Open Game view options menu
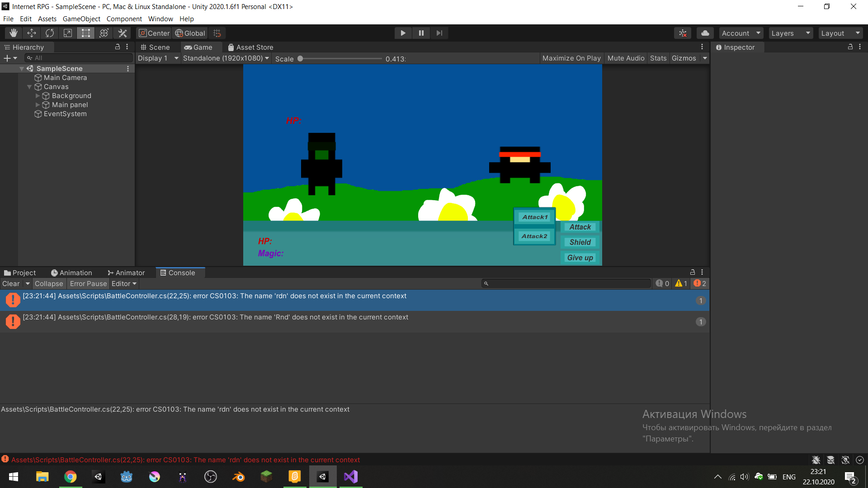Screen dimensions: 868x488 point(702,47)
